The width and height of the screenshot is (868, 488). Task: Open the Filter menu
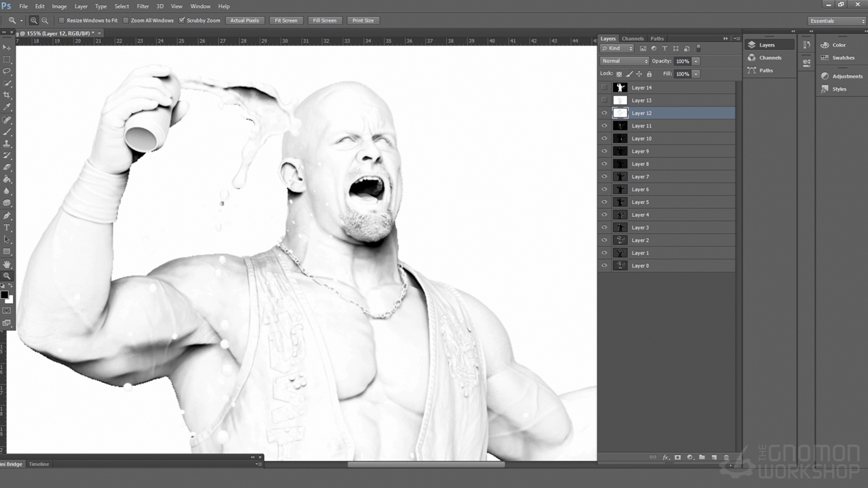142,6
